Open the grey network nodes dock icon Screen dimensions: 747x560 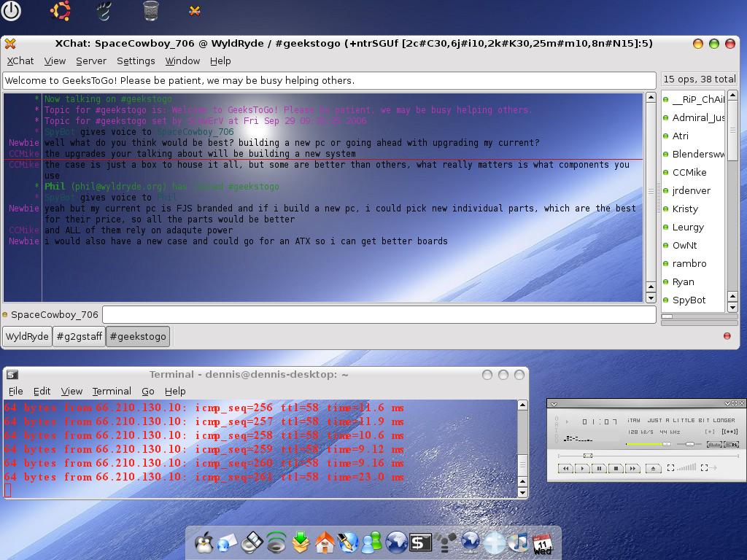(446, 542)
